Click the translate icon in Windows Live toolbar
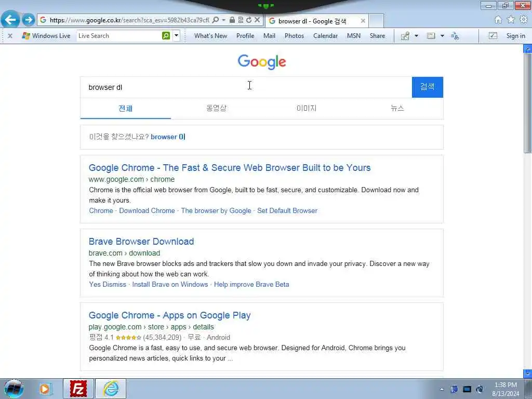Screen dimensions: 532x399 point(455,36)
